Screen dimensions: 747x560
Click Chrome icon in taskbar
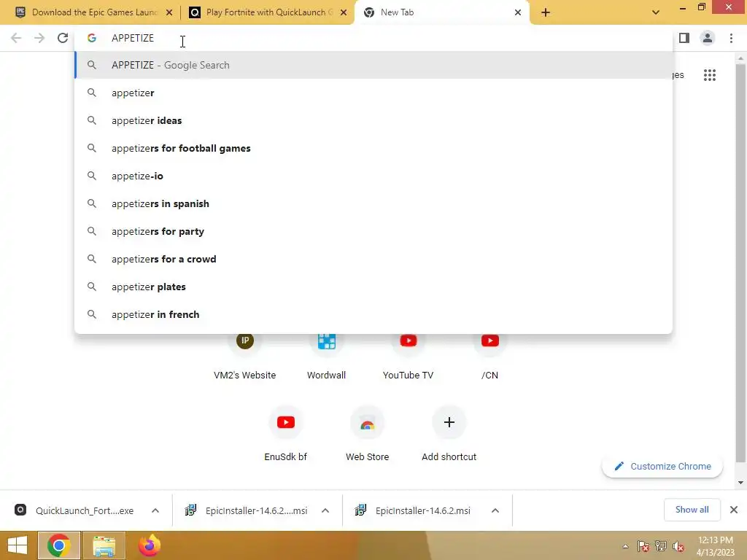point(58,545)
